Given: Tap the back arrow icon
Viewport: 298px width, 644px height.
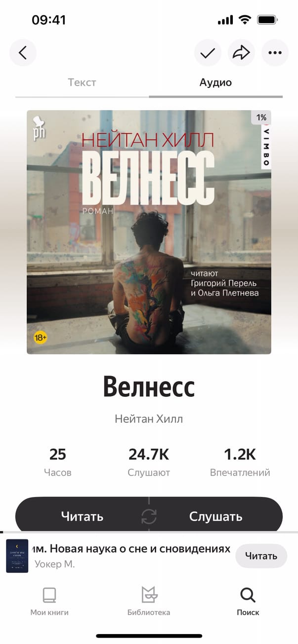Looking at the screenshot, I should pos(23,53).
